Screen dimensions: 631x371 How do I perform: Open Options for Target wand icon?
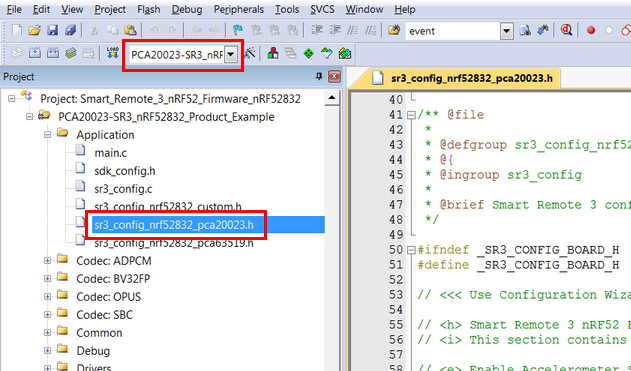click(x=250, y=53)
